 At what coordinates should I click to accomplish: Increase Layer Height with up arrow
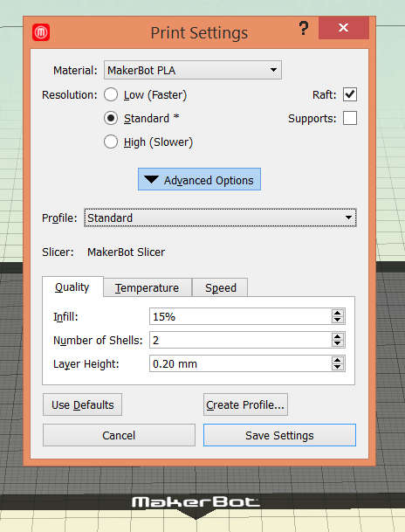(337, 360)
